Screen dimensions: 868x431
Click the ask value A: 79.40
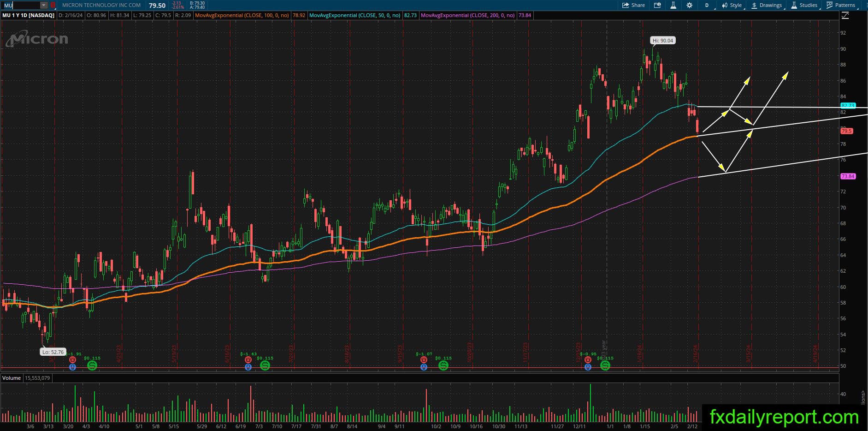(197, 7)
